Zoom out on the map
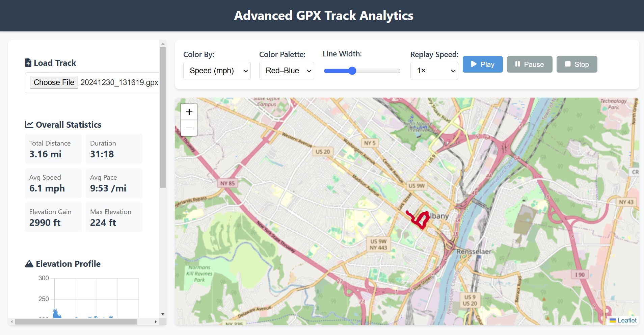Viewport: 644px width, 335px height. (189, 128)
